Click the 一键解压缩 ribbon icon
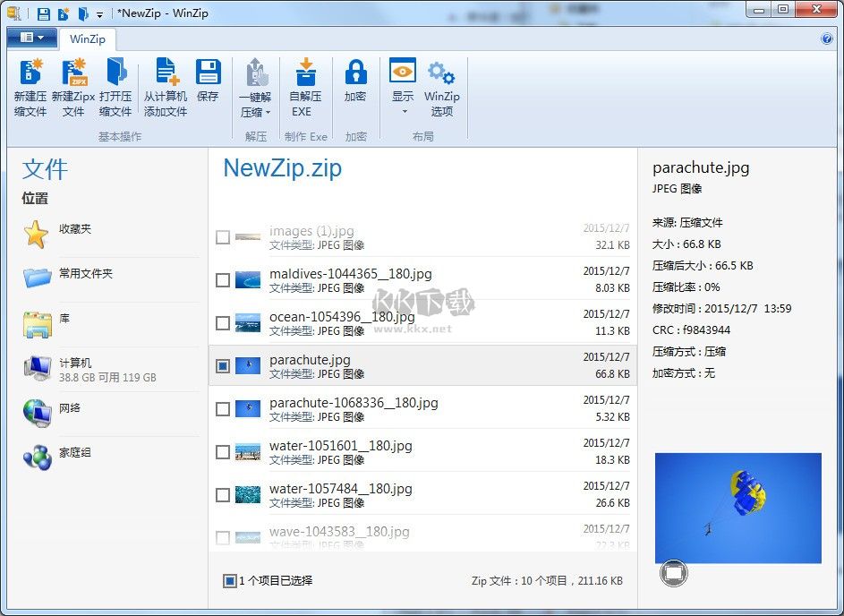 point(256,73)
